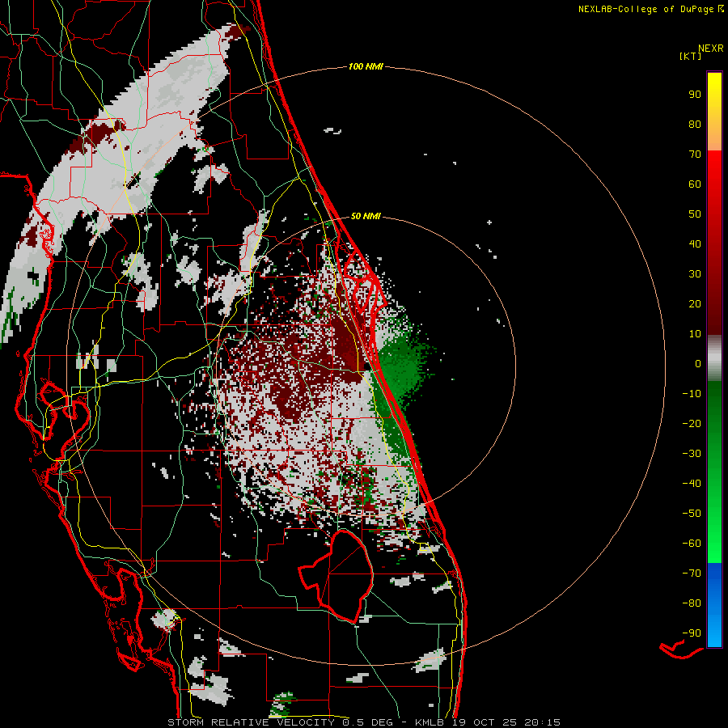The height and width of the screenshot is (728, 728).
Task: Click the -30 value on the velocity scale
Action: click(692, 454)
